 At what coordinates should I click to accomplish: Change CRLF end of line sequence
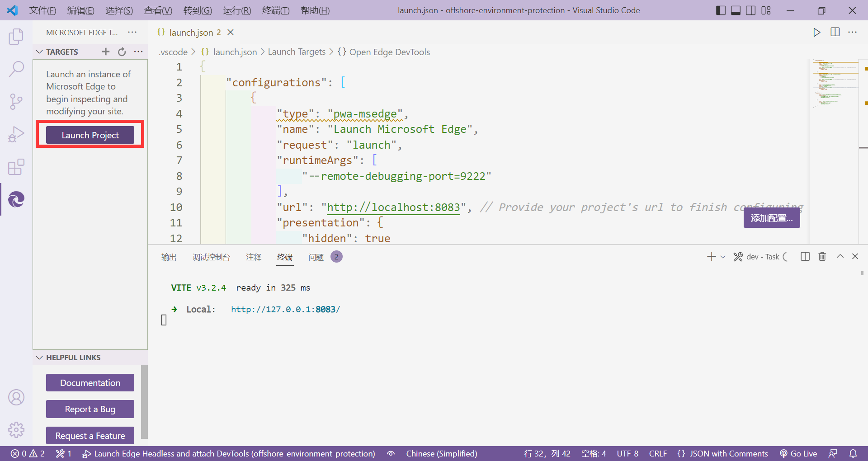(x=658, y=453)
